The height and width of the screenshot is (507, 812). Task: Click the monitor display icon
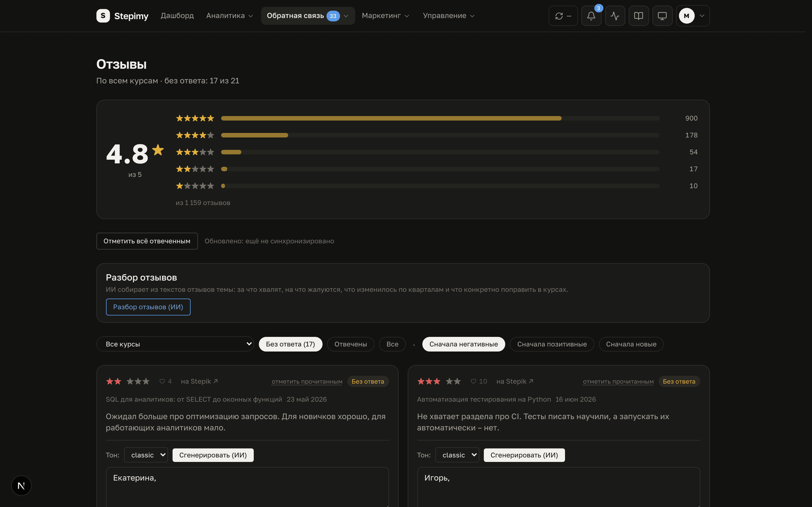(662, 16)
